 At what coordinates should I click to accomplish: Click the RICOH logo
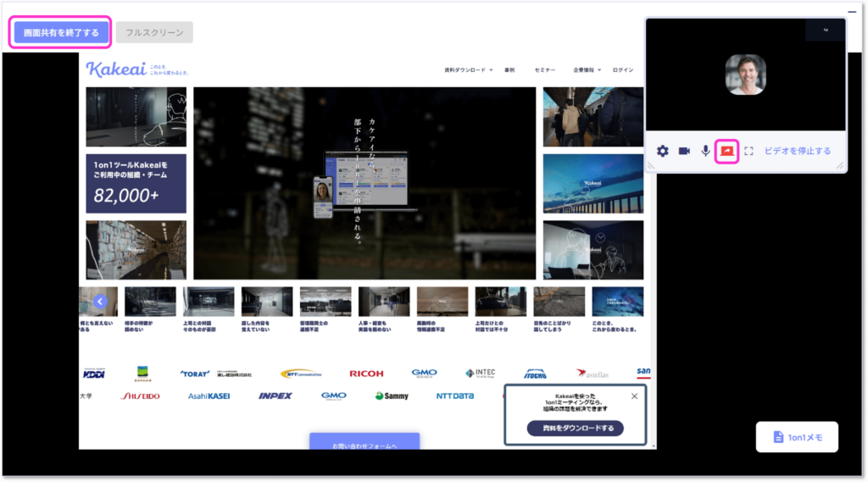(x=366, y=374)
